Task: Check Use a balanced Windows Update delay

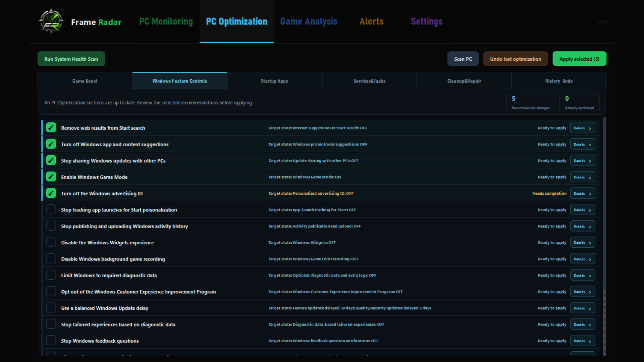Action: pyautogui.click(x=51, y=308)
